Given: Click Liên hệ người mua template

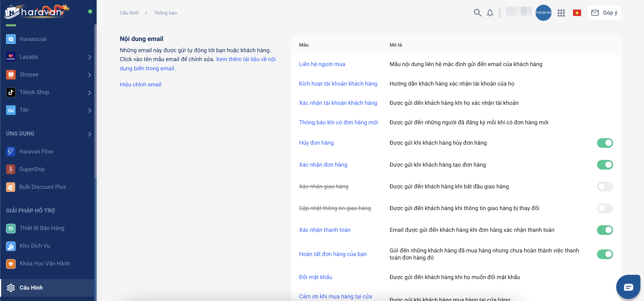Looking at the screenshot, I should pyautogui.click(x=322, y=64).
